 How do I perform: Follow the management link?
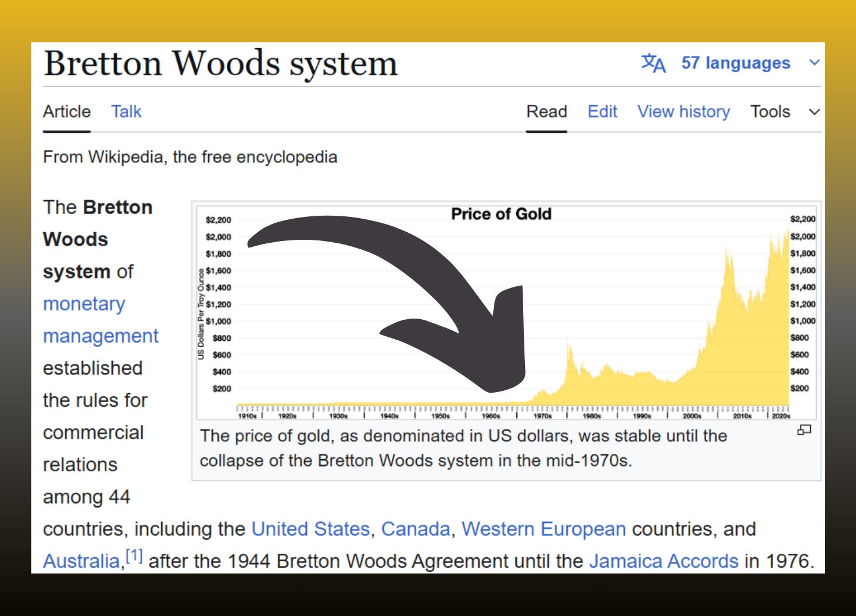pos(101,336)
